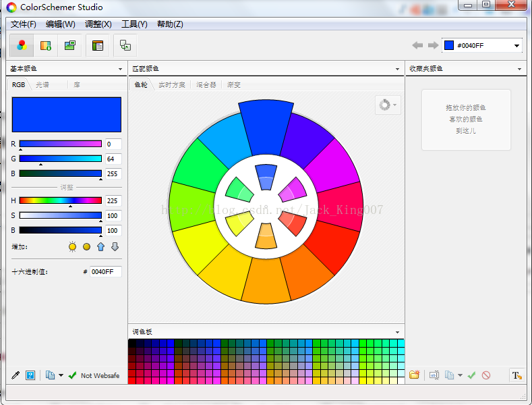The image size is (532, 405).
Task: Click the green websafe checkmark icon
Action: pos(72,375)
